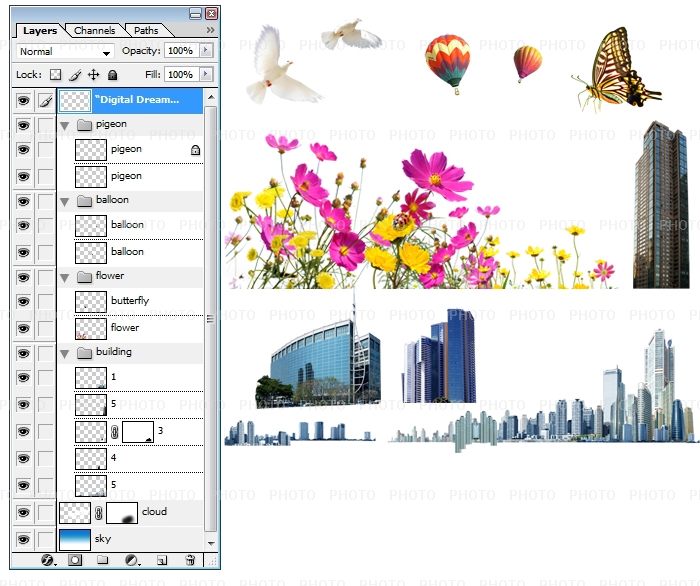Screen dimensions: 700x586
Task: Add a layer mask from the bottom bar
Action: click(x=74, y=561)
